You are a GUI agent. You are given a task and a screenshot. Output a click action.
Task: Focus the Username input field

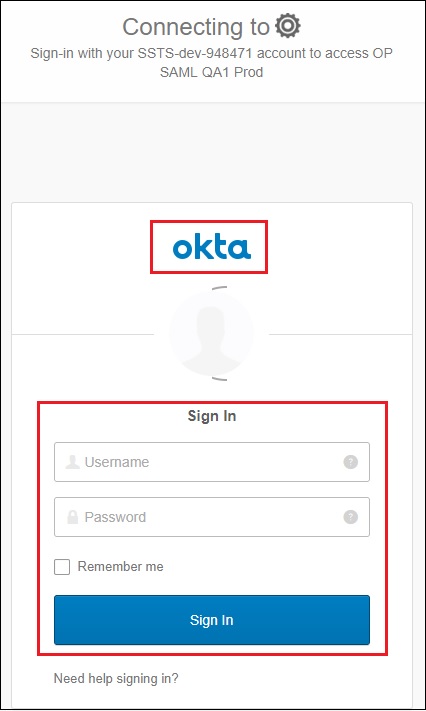[x=212, y=462]
